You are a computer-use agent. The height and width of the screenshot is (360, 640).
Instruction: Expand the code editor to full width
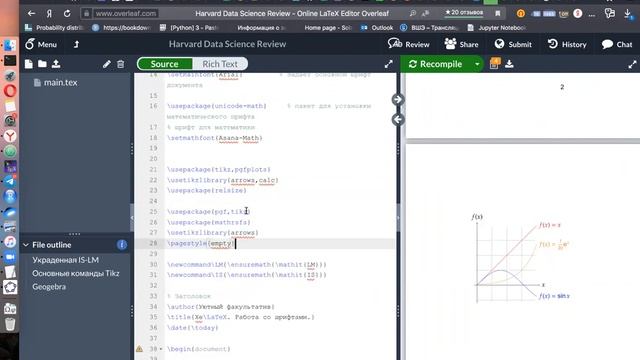coord(388,64)
